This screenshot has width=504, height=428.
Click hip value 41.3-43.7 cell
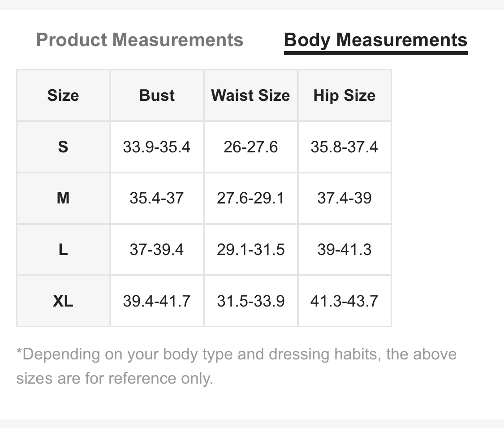click(x=344, y=301)
